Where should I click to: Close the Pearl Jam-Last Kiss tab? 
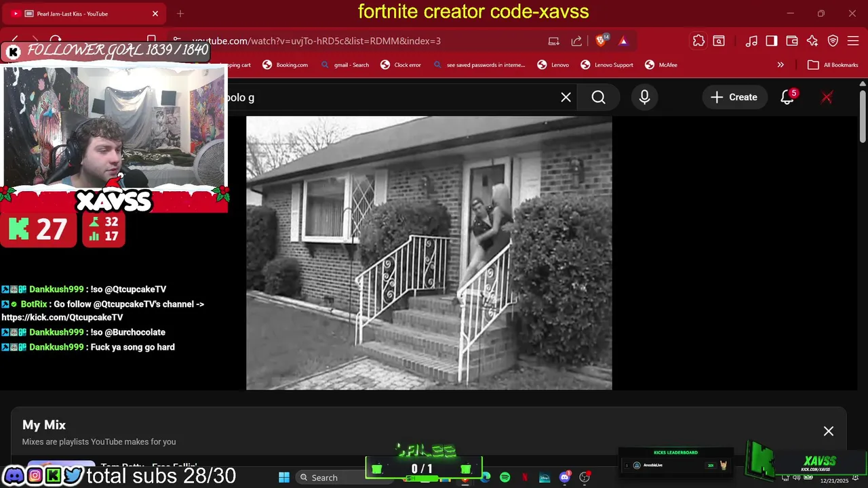(155, 14)
